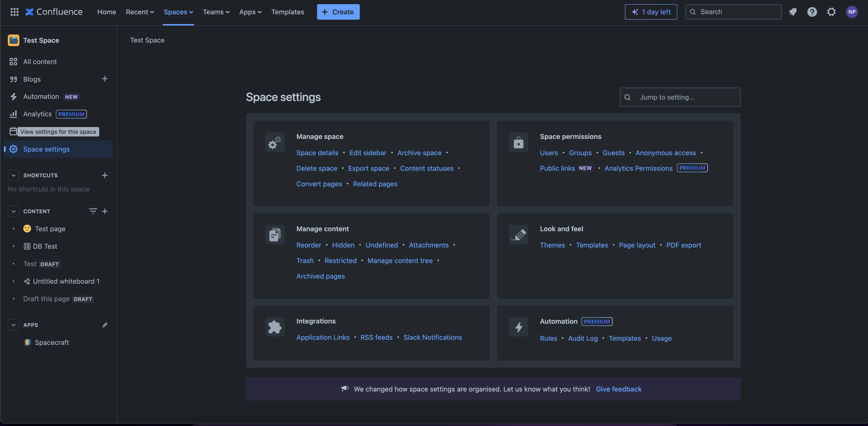The image size is (868, 426).
Task: Add a shortcut with plus icon
Action: point(105,175)
